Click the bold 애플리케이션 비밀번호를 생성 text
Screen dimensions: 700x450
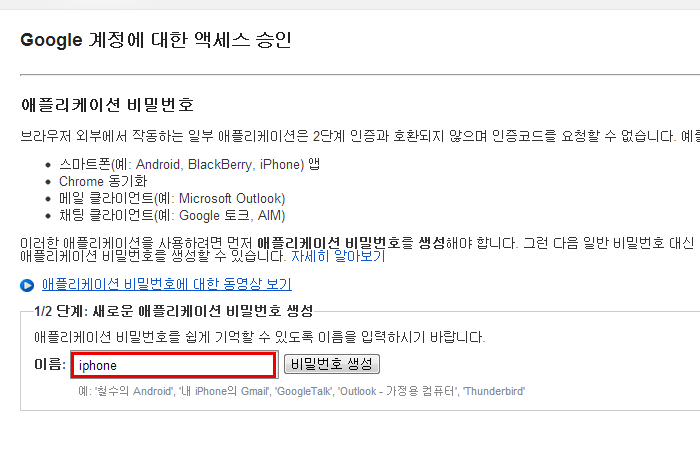(351, 243)
